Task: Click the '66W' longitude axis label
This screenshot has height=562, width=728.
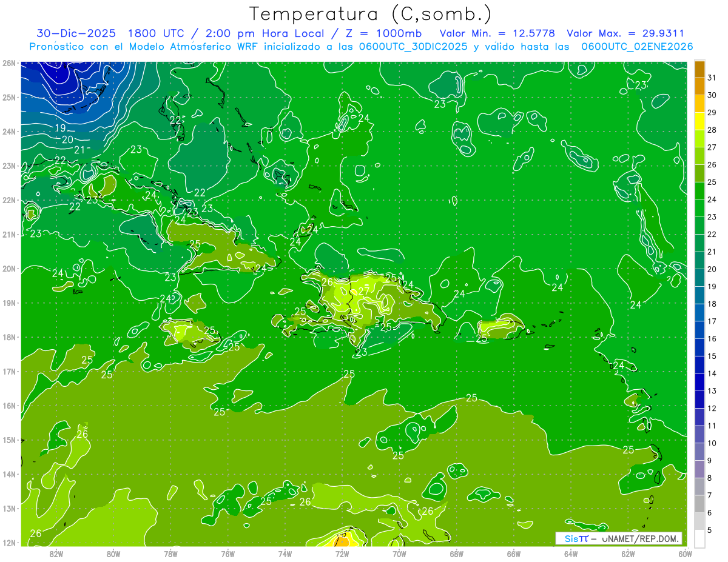Action: pos(514,553)
